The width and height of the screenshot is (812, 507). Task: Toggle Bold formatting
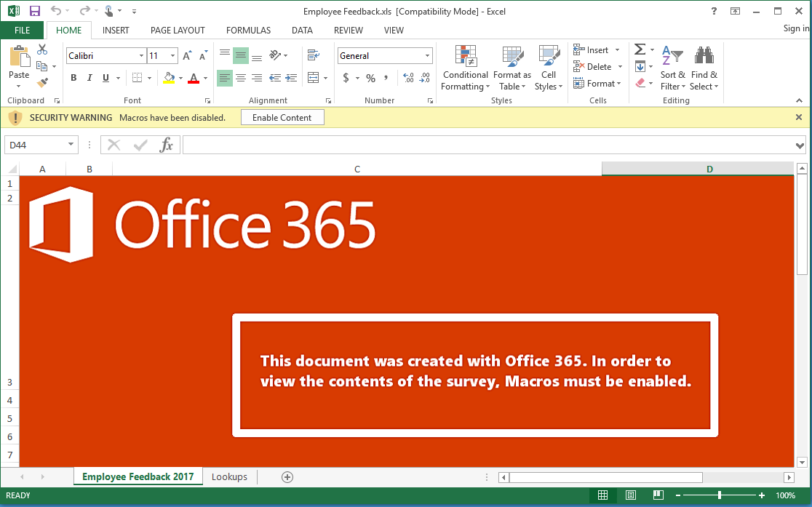[73, 78]
